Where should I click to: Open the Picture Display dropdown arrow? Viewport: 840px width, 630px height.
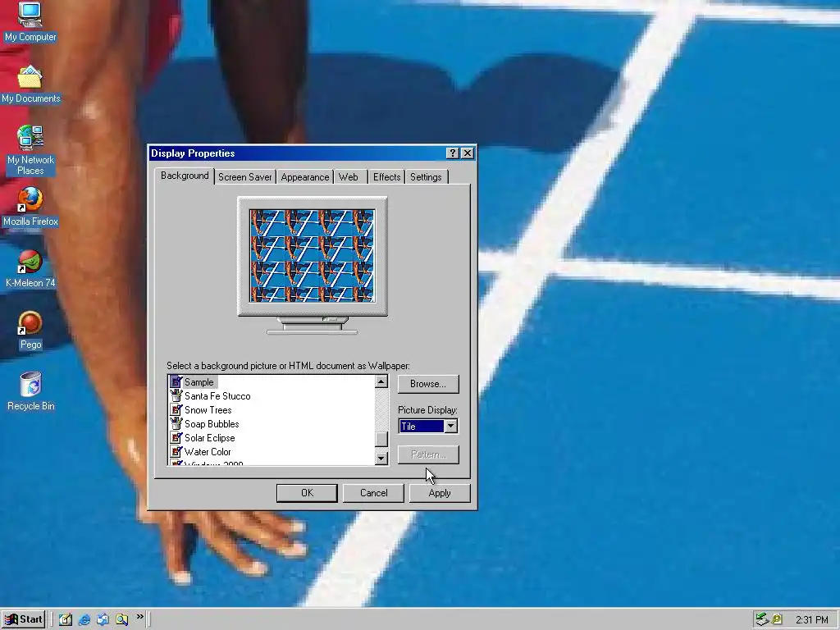click(x=451, y=426)
